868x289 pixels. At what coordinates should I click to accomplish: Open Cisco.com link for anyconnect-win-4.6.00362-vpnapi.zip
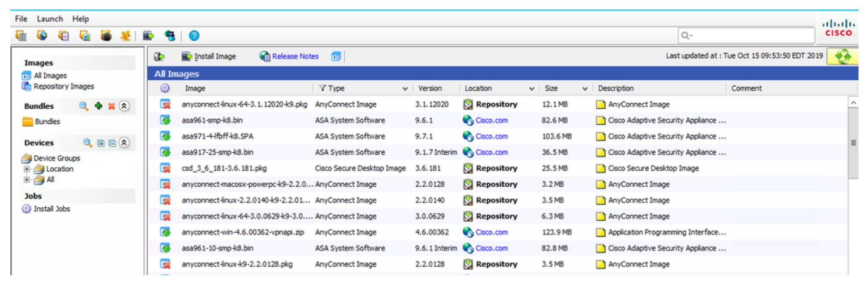[491, 232]
